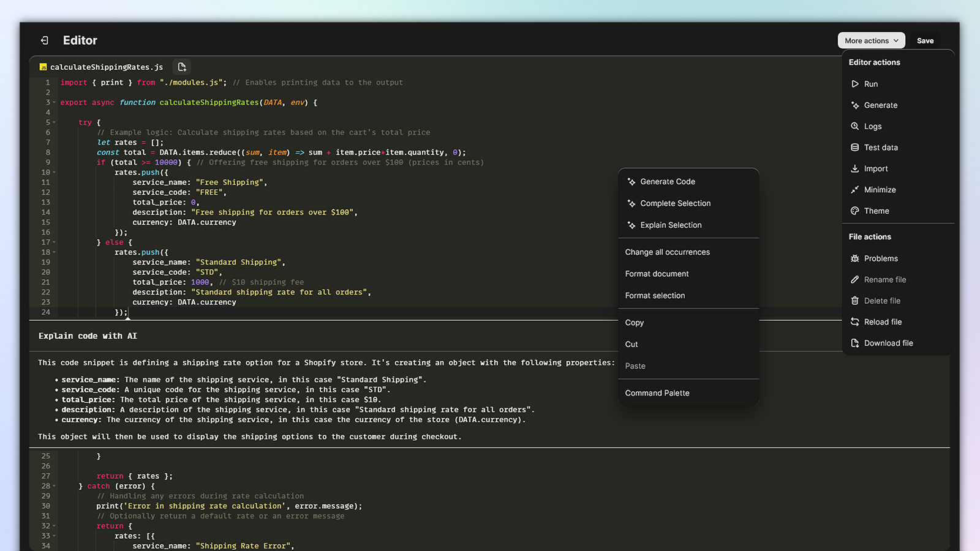Click the Rename file pencil icon
The height and width of the screenshot is (551, 980).
pos(855,280)
